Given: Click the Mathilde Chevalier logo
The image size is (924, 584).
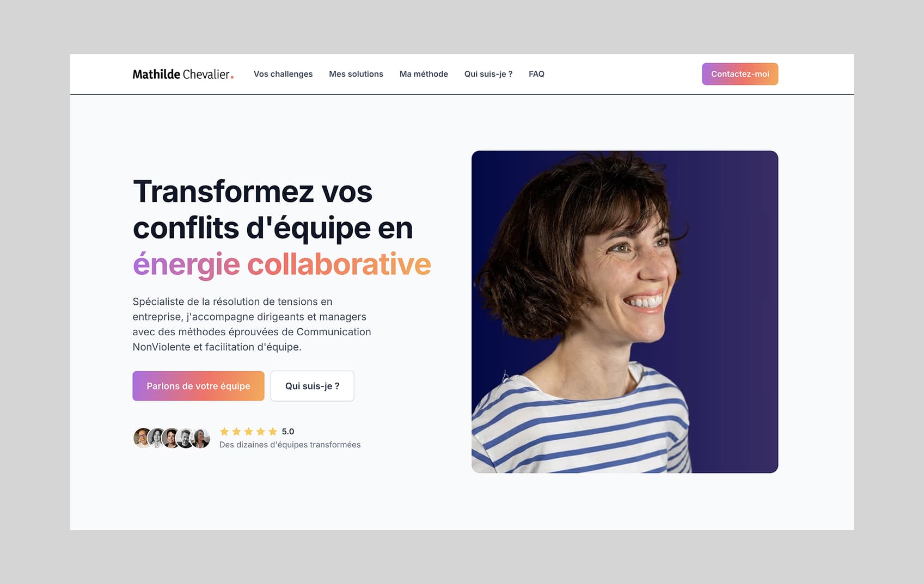Looking at the screenshot, I should tap(183, 74).
